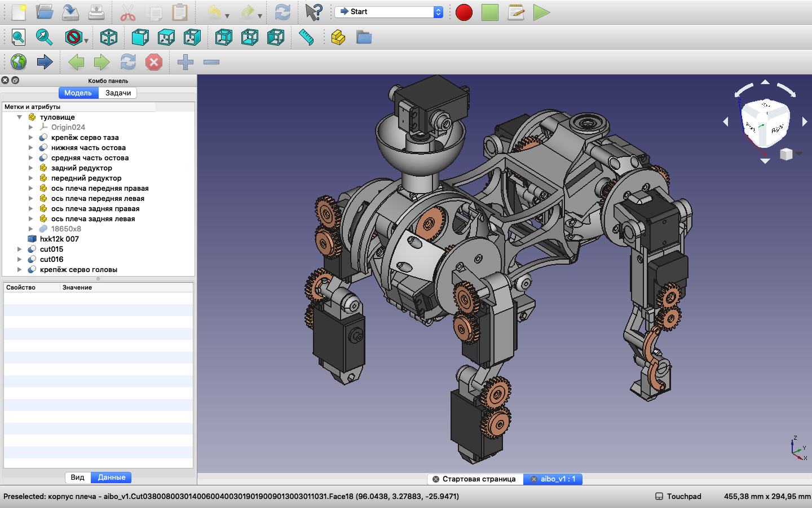Viewport: 812px width, 508px height.
Task: Expand the cut015 tree node
Action: [20, 249]
